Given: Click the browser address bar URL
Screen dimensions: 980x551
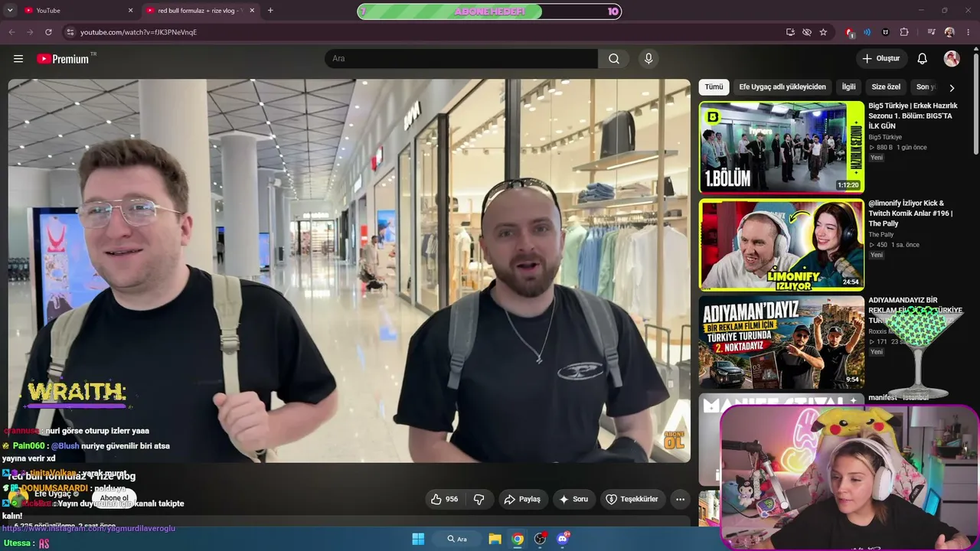Looking at the screenshot, I should click(x=139, y=32).
